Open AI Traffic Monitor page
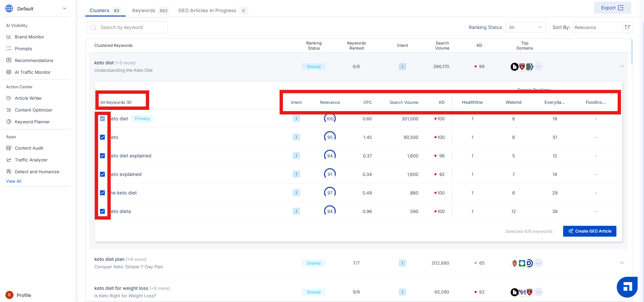This screenshot has width=644, height=302. [33, 72]
